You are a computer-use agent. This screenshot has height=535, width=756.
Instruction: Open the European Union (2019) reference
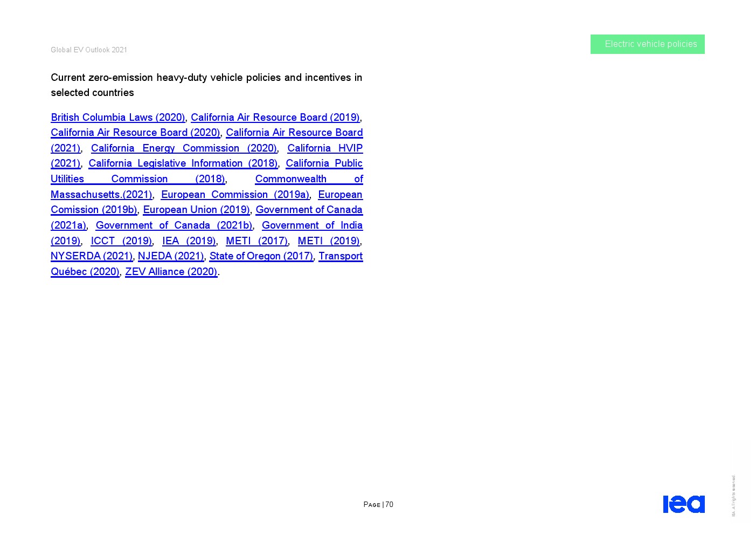(x=196, y=210)
